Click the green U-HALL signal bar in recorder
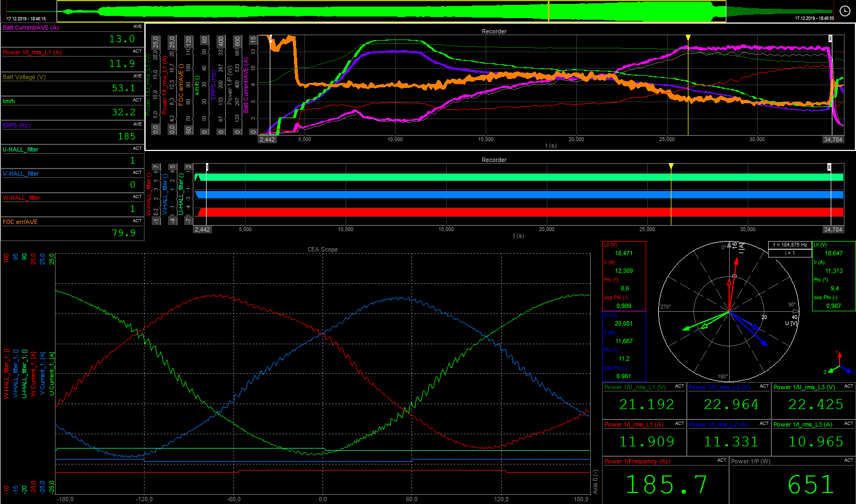 click(520, 177)
